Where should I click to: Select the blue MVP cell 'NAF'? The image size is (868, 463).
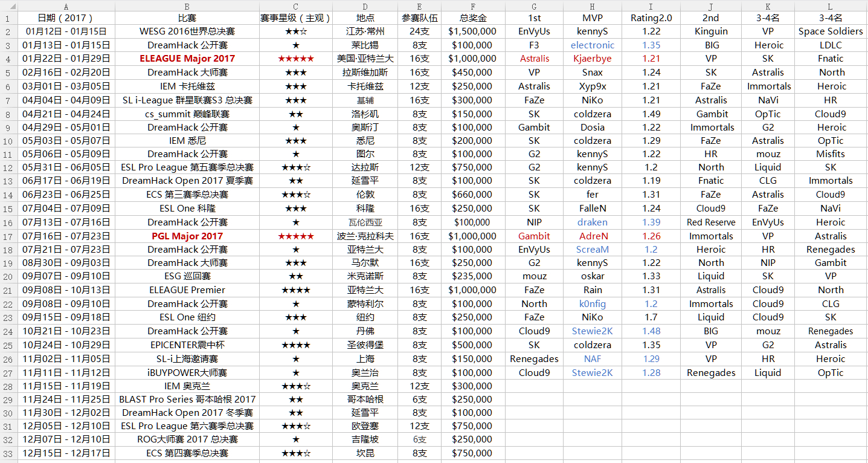click(x=593, y=358)
